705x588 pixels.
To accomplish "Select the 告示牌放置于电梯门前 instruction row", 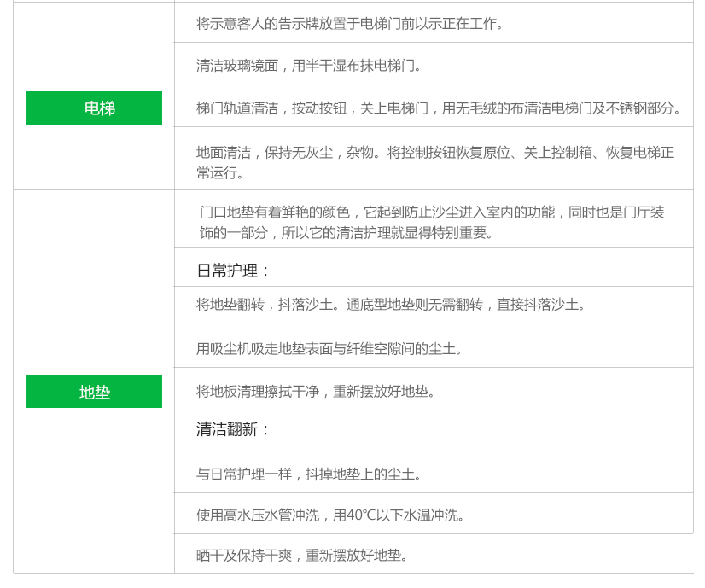I will click(350, 24).
